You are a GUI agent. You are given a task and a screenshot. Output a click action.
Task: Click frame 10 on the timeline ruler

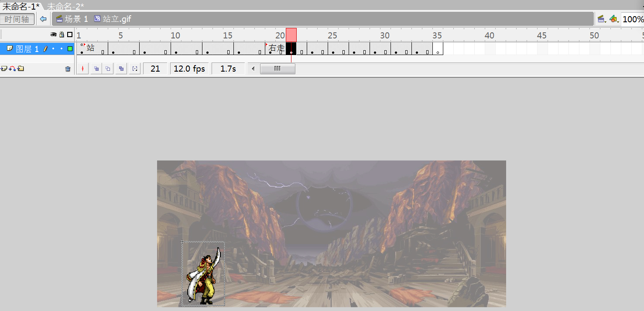[x=176, y=35]
